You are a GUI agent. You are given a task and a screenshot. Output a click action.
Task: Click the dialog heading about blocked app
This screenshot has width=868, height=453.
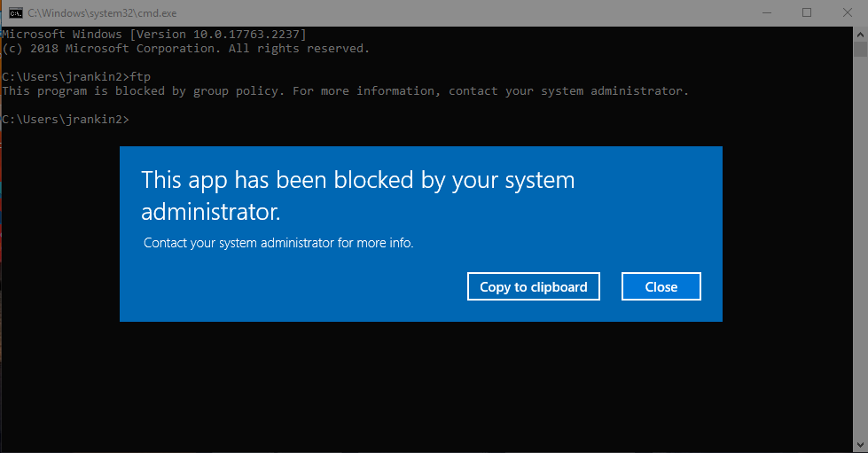pyautogui.click(x=358, y=196)
